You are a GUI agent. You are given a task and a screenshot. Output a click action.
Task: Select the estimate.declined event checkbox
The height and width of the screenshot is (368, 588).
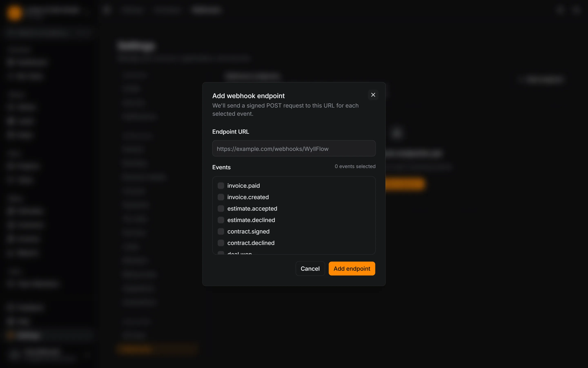click(221, 220)
